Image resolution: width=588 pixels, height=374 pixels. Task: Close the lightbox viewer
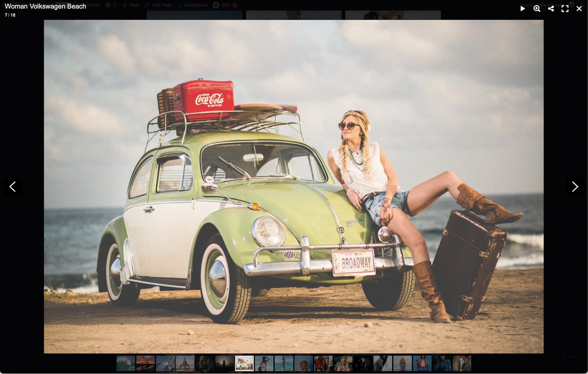[579, 9]
